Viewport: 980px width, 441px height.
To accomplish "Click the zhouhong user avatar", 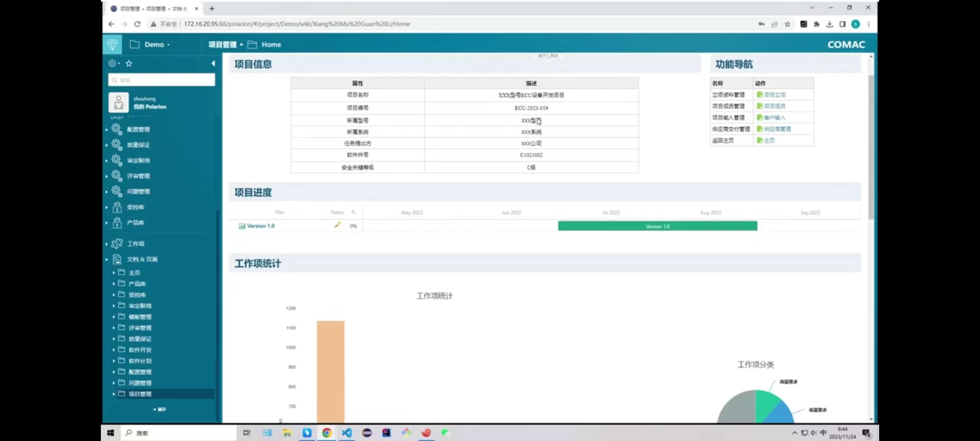I will pyautogui.click(x=118, y=102).
